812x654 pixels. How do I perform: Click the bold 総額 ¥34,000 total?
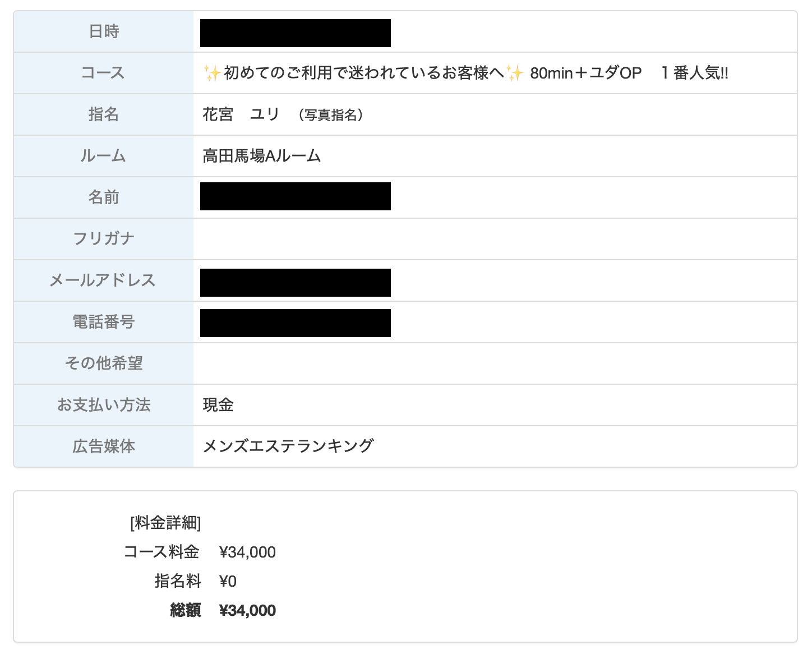[x=247, y=611]
